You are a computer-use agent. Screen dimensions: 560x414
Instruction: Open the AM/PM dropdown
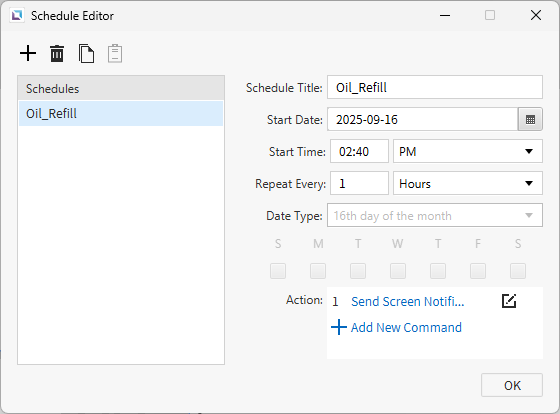(468, 151)
